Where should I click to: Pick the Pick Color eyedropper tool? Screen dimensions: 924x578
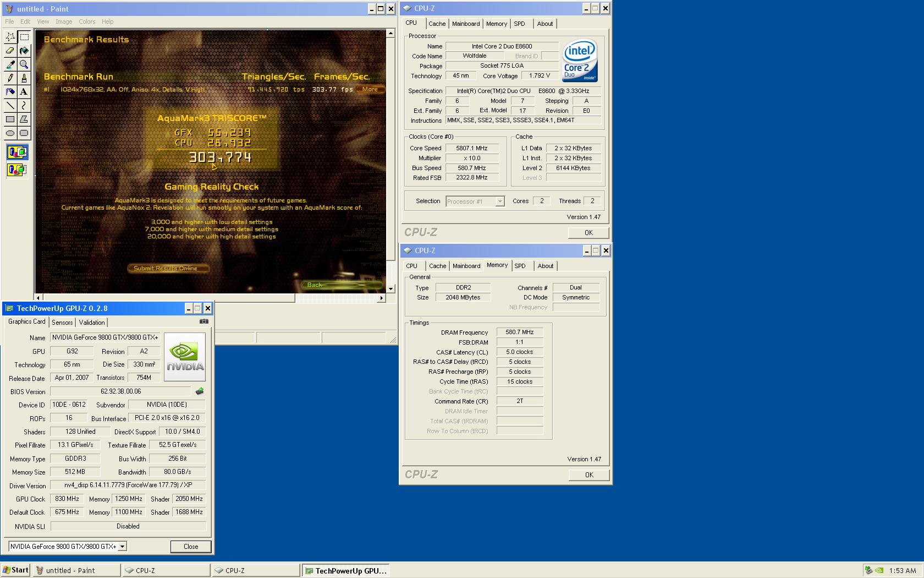[10, 64]
